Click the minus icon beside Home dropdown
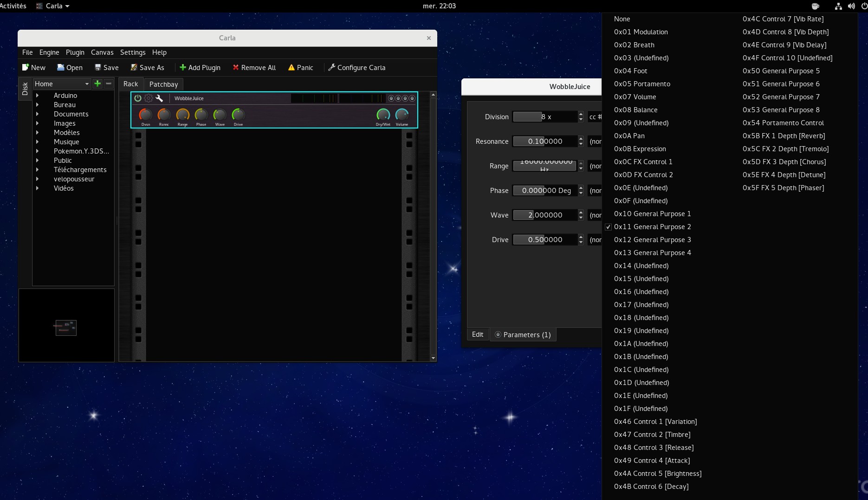 point(109,83)
